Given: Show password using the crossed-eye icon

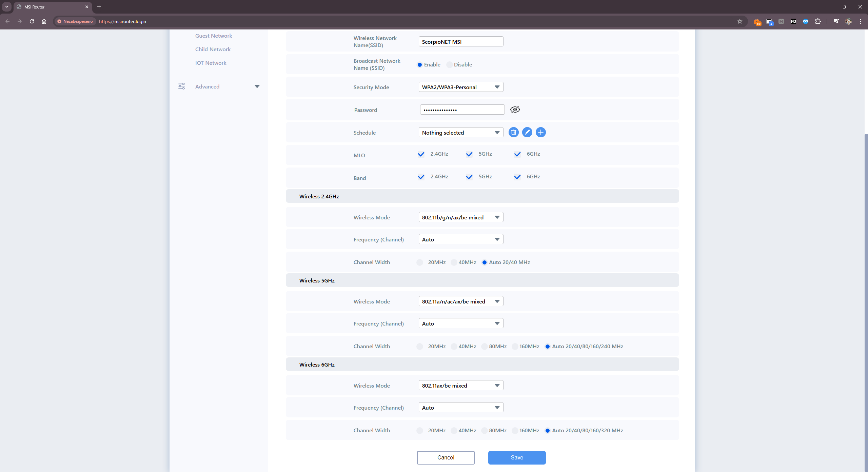Looking at the screenshot, I should click(515, 110).
